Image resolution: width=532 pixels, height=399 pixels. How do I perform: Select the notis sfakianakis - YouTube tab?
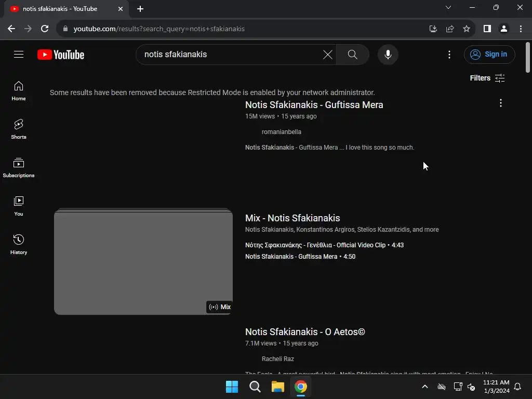[x=66, y=9]
